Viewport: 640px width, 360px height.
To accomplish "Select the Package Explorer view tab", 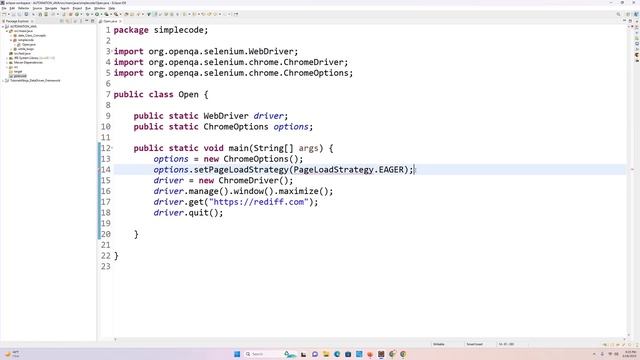I will point(17,21).
